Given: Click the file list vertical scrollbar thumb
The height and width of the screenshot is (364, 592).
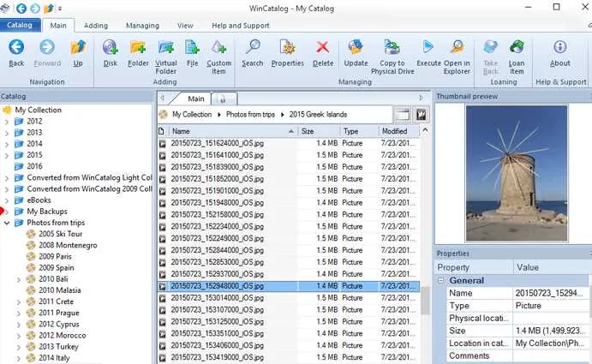Looking at the screenshot, I should tap(425, 301).
